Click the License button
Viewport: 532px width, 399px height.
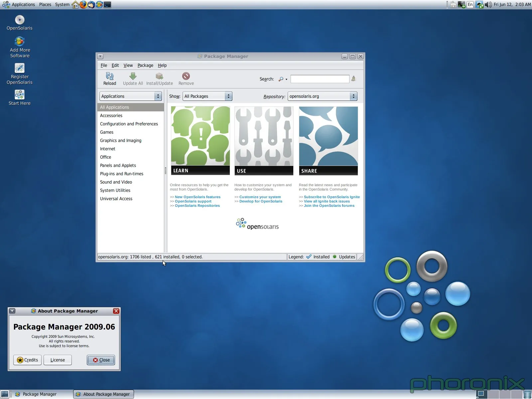pos(58,360)
